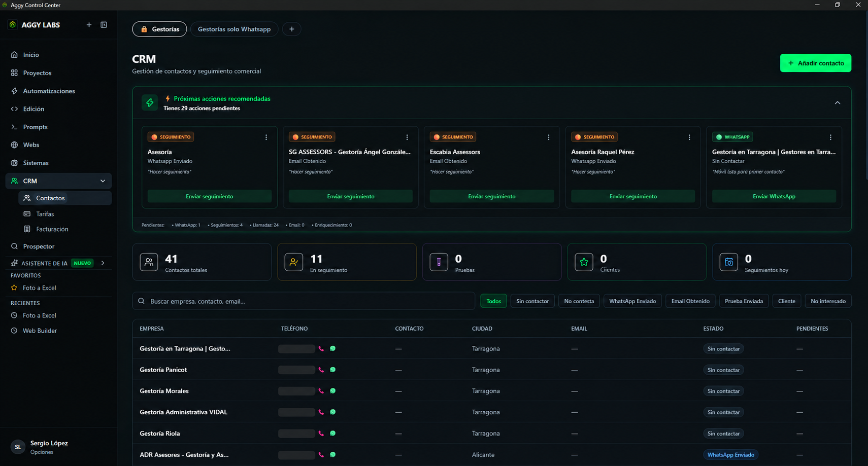Click the Añadir contacto button
Screen dimensions: 868x466
click(x=815, y=63)
